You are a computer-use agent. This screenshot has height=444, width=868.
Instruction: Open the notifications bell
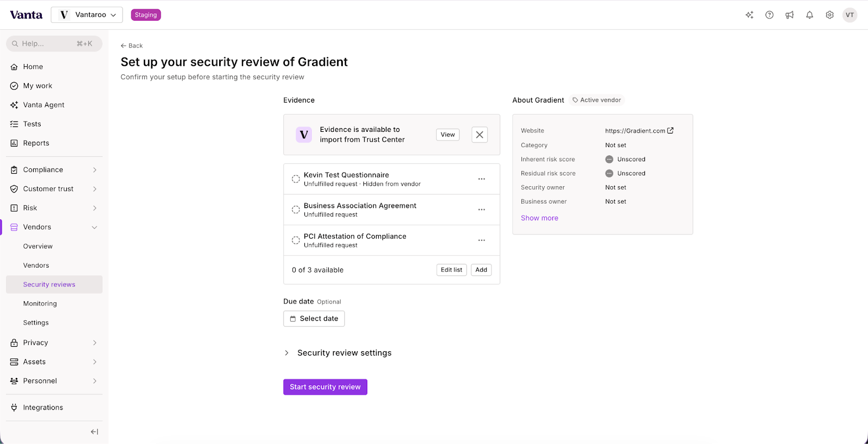pos(809,15)
